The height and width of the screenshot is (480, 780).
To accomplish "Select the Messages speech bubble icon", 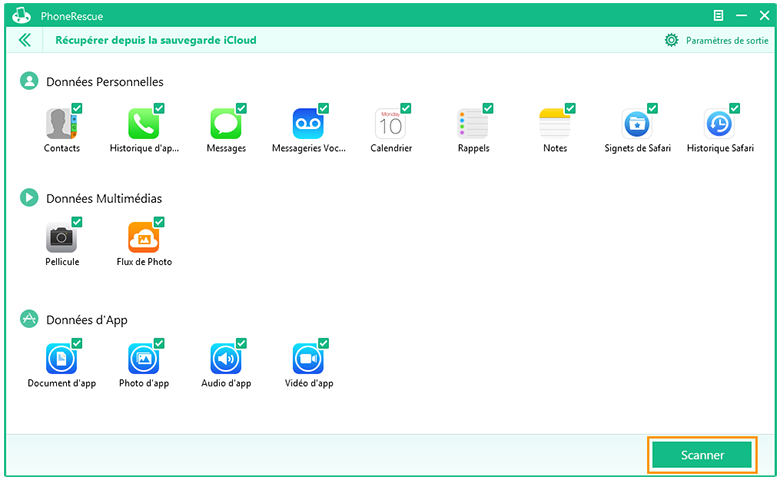I will 226,123.
